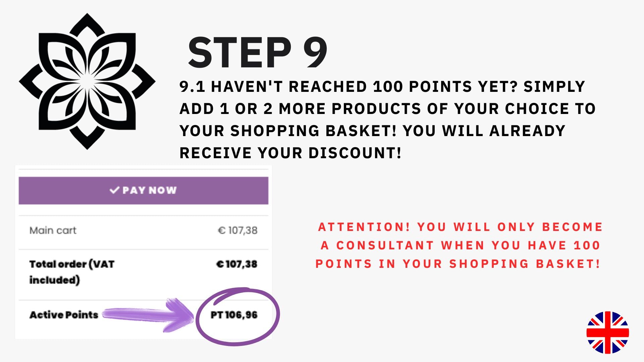Click the "RECEIVE YOUR DISCOUNT!" line
Viewport: 644px width, 362px height.
pos(290,153)
